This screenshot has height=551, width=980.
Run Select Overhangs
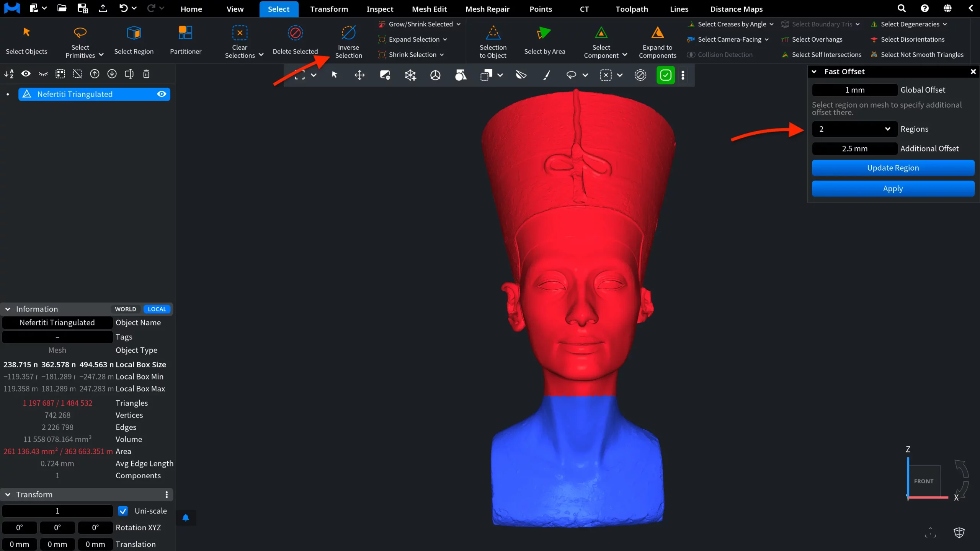tap(812, 39)
